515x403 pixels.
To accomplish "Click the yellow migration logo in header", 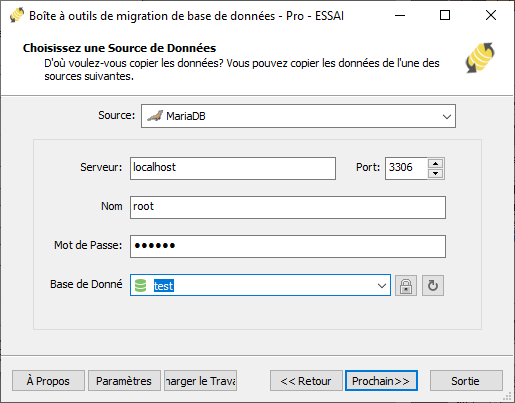I will (x=480, y=57).
